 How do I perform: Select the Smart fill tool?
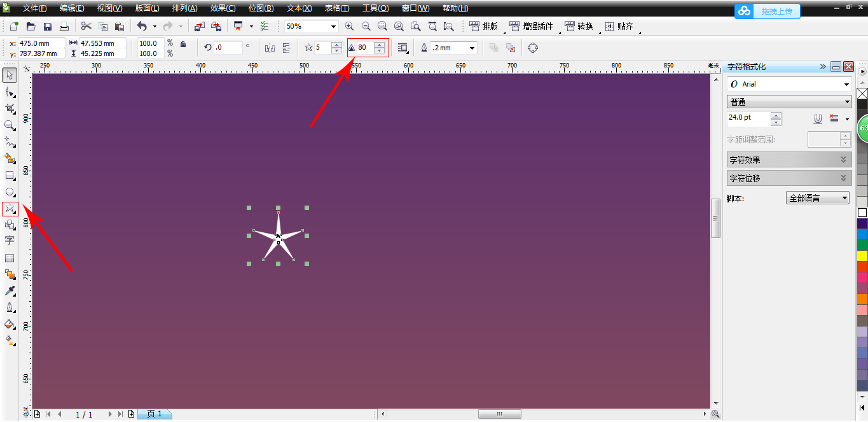point(10,158)
